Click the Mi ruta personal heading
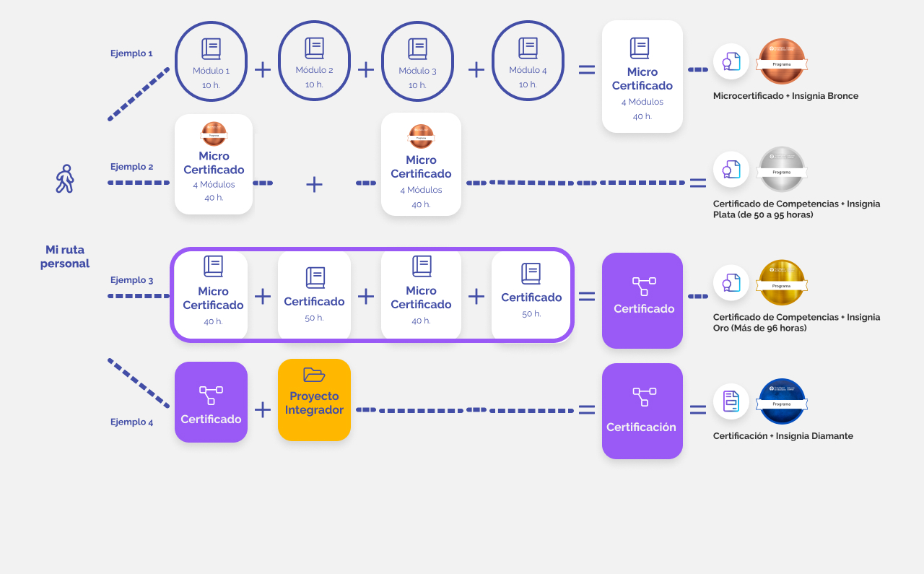This screenshot has width=924, height=574. click(65, 257)
